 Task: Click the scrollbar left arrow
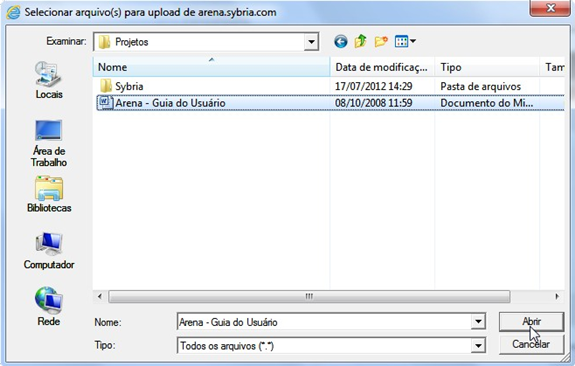(100, 296)
